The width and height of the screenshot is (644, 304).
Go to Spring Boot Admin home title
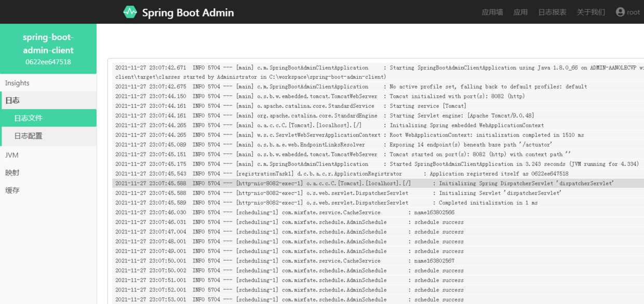pyautogui.click(x=188, y=12)
